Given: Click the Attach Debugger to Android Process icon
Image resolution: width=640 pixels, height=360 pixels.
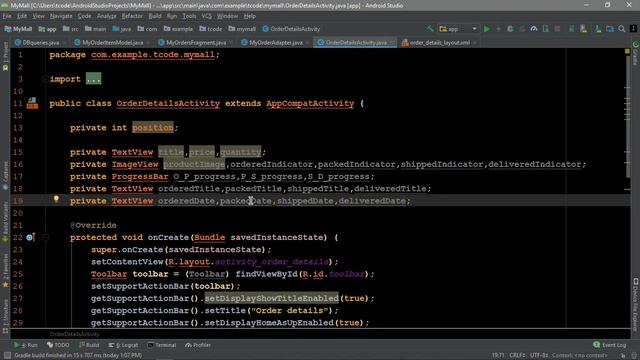Looking at the screenshot, I should [546, 29].
